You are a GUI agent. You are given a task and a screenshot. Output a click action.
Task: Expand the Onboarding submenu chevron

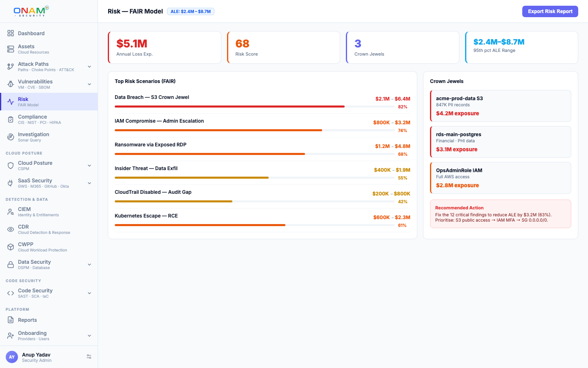pyautogui.click(x=89, y=336)
